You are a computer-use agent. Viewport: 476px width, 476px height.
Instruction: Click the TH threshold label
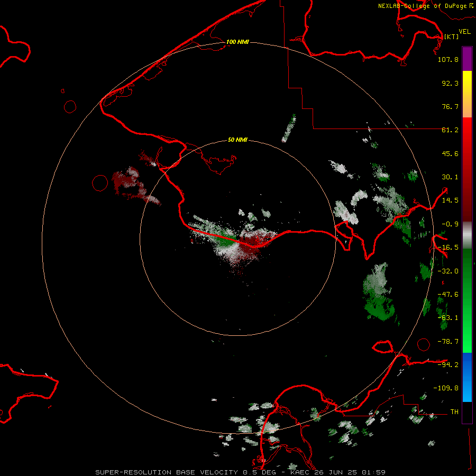[454, 412]
